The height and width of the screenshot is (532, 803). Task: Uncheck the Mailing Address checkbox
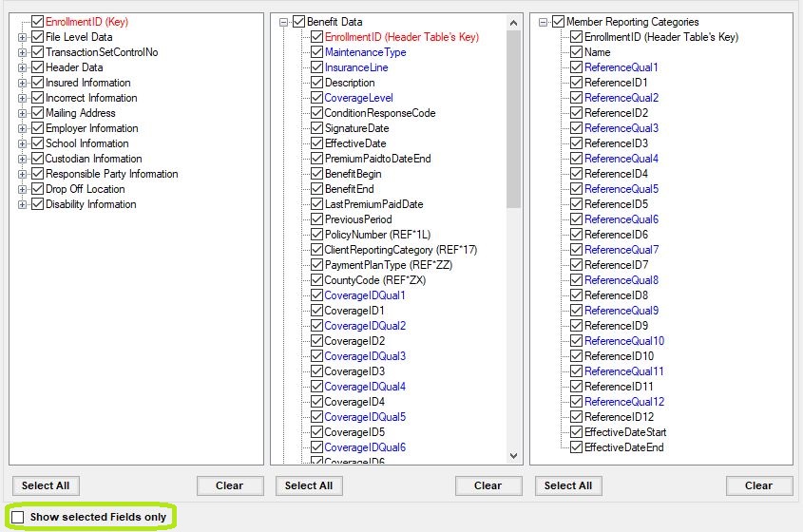click(37, 113)
